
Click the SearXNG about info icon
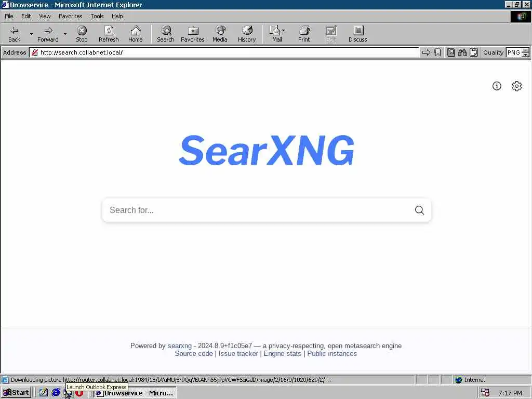497,86
